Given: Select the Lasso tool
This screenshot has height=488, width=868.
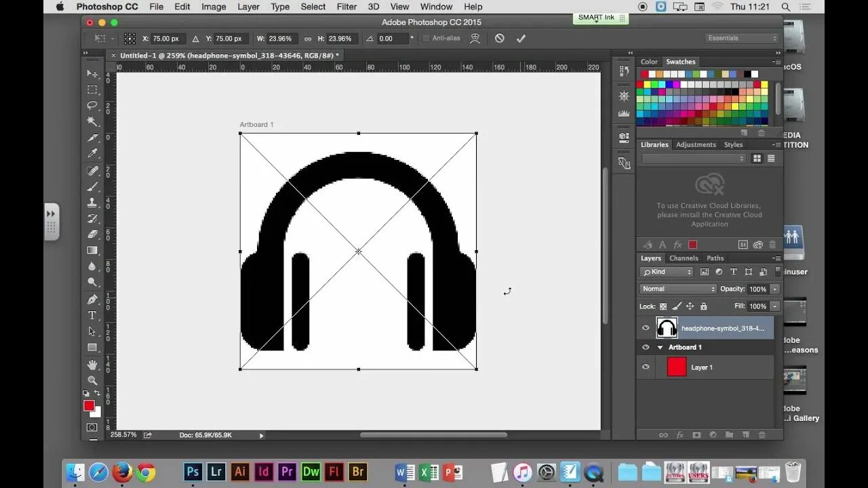Looking at the screenshot, I should pos(92,105).
